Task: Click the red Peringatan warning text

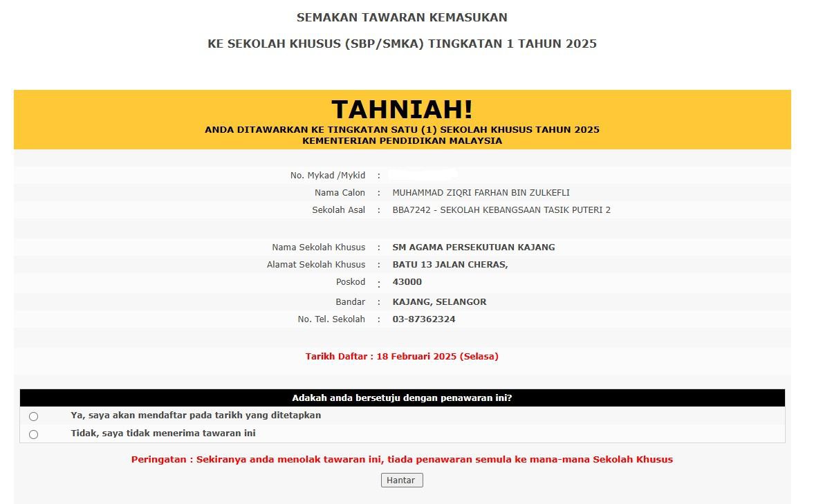Action: [402, 460]
